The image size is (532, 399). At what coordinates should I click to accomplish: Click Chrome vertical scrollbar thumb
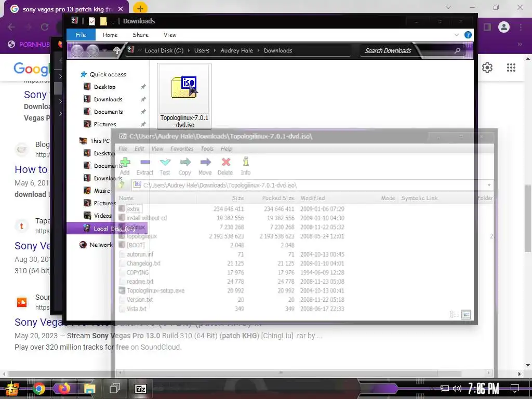click(528, 218)
